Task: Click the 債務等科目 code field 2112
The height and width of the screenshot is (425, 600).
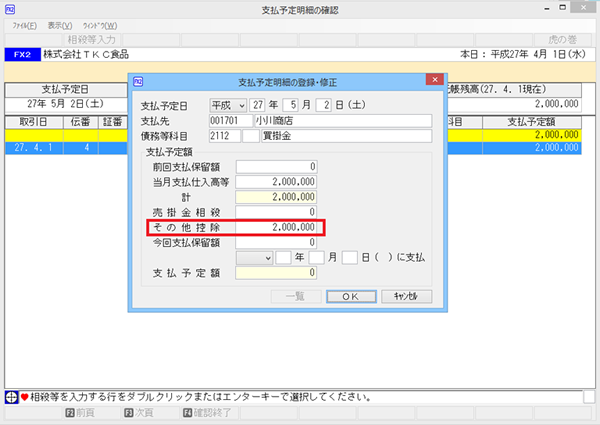Action: [x=225, y=136]
